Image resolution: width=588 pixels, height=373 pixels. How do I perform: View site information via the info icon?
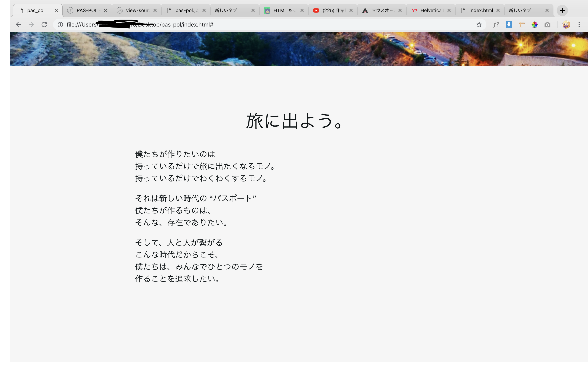click(x=60, y=25)
